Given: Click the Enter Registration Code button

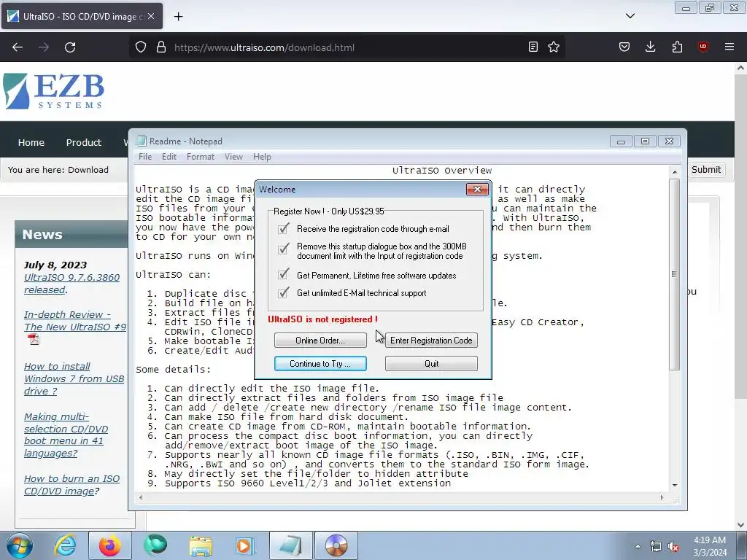Looking at the screenshot, I should point(431,340).
